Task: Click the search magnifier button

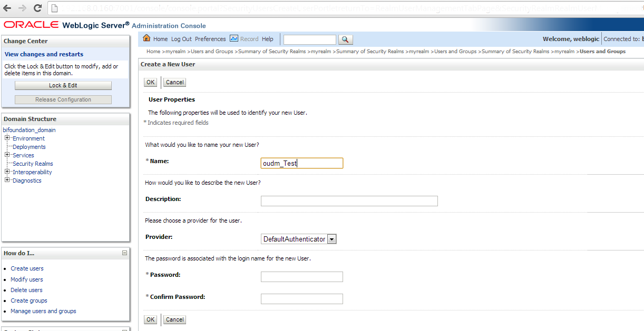Action: tap(346, 39)
